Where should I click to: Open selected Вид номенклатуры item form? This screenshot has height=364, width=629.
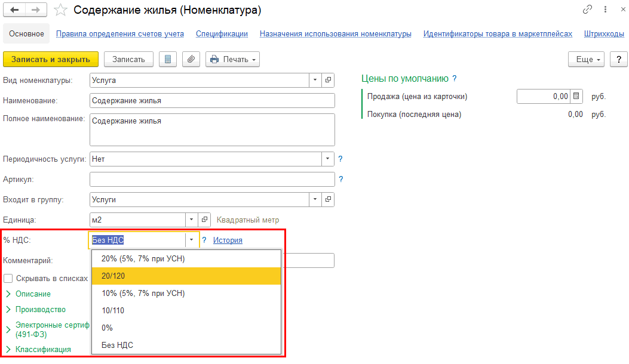[x=329, y=79]
